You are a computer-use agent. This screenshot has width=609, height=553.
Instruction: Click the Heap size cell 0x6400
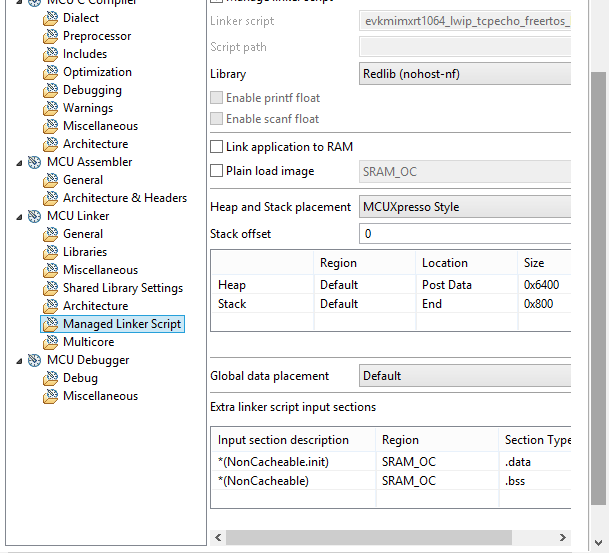pos(544,285)
